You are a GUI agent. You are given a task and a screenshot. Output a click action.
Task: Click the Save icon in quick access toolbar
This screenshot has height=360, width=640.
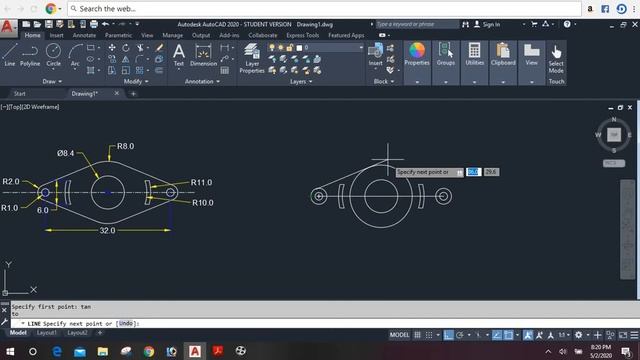[49, 24]
